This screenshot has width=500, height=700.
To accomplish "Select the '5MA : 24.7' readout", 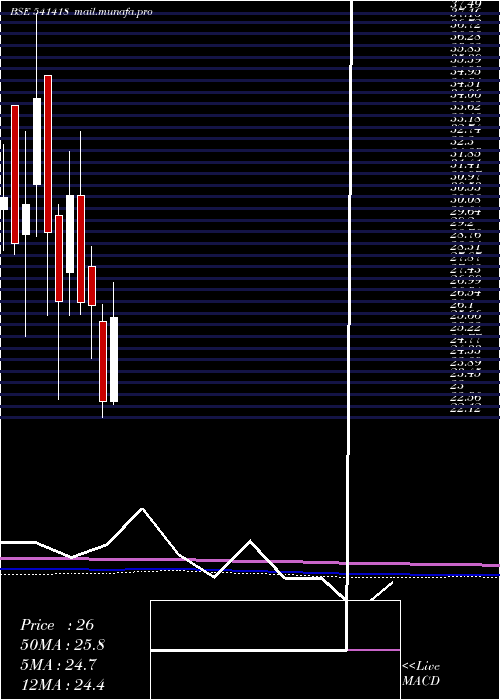I will tap(60, 664).
